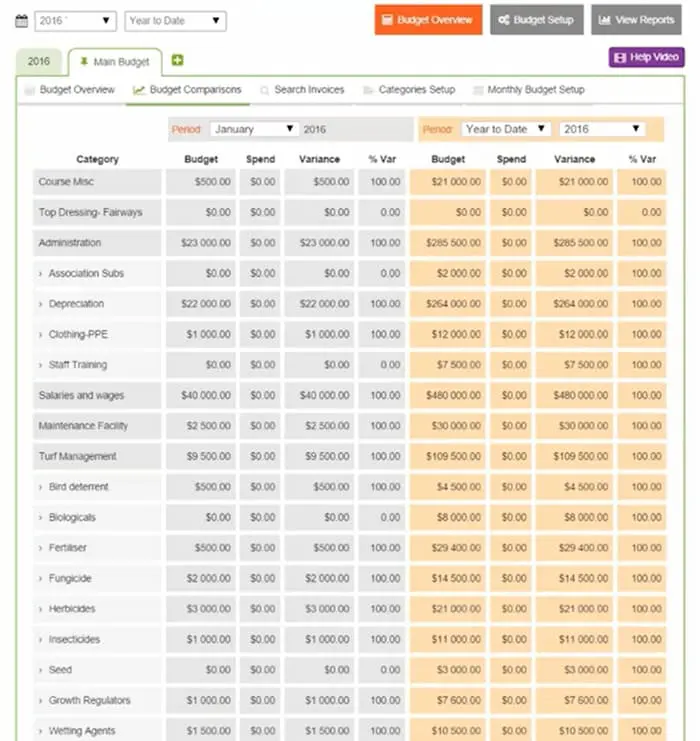
Task: Click Maintenance Facility $30 000.00 year budget
Action: coord(448,426)
